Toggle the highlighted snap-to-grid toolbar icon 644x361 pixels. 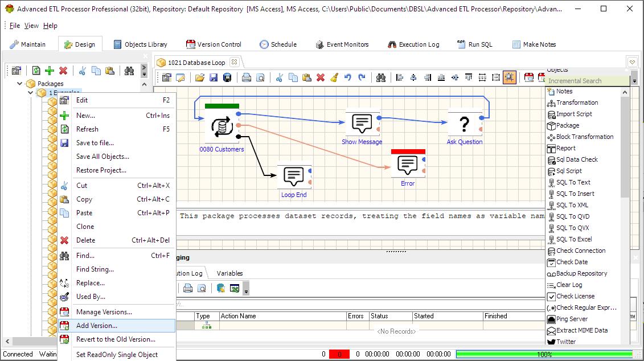pos(509,77)
